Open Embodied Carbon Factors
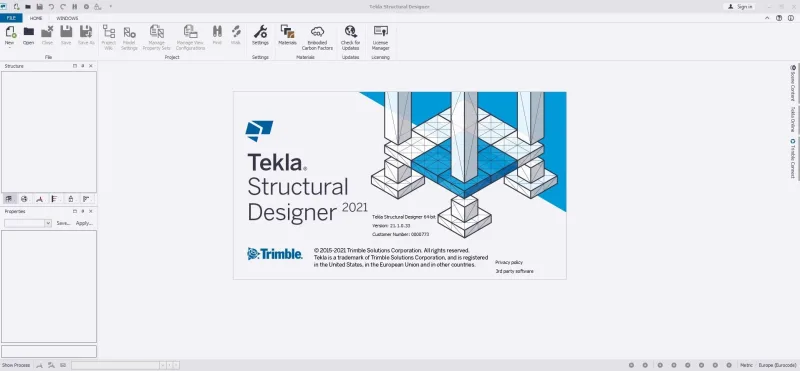Viewport: 800px width, 371px height. click(x=317, y=38)
